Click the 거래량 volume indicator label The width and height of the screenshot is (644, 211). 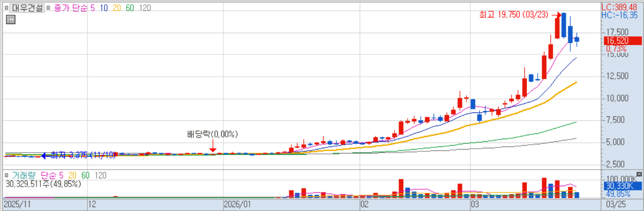click(24, 175)
